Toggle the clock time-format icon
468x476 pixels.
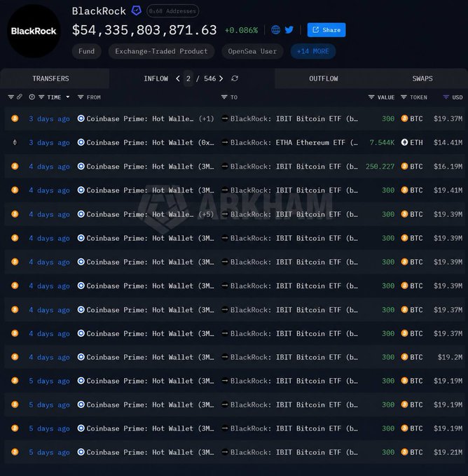[x=32, y=97]
